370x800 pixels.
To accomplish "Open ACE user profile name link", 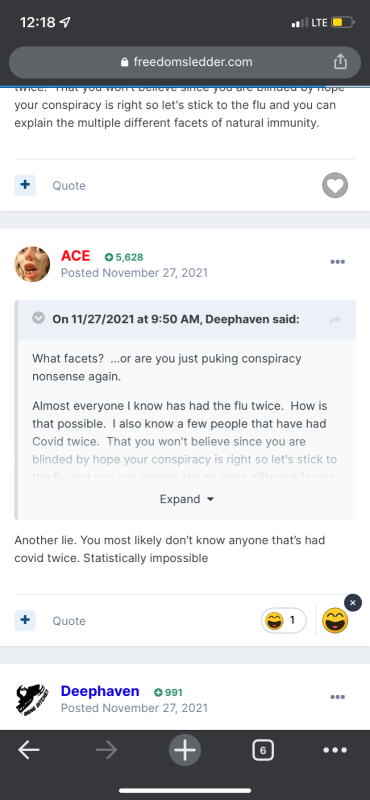I will point(76,256).
